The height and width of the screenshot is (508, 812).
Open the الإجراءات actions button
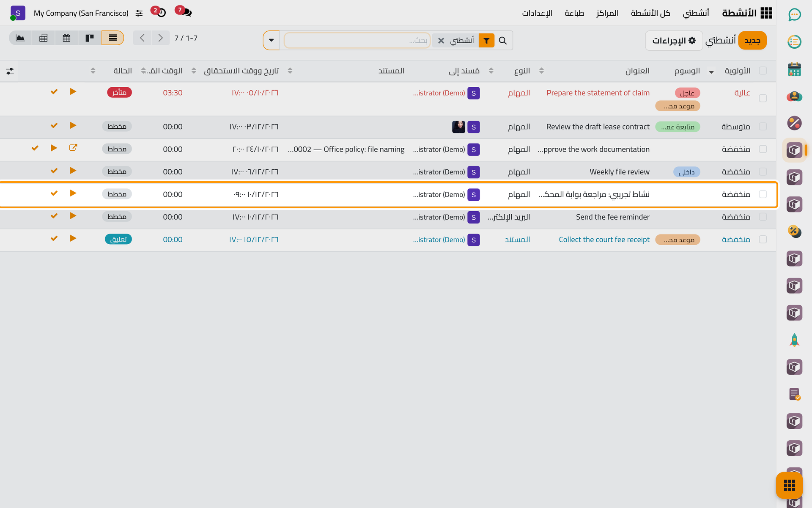coord(674,41)
